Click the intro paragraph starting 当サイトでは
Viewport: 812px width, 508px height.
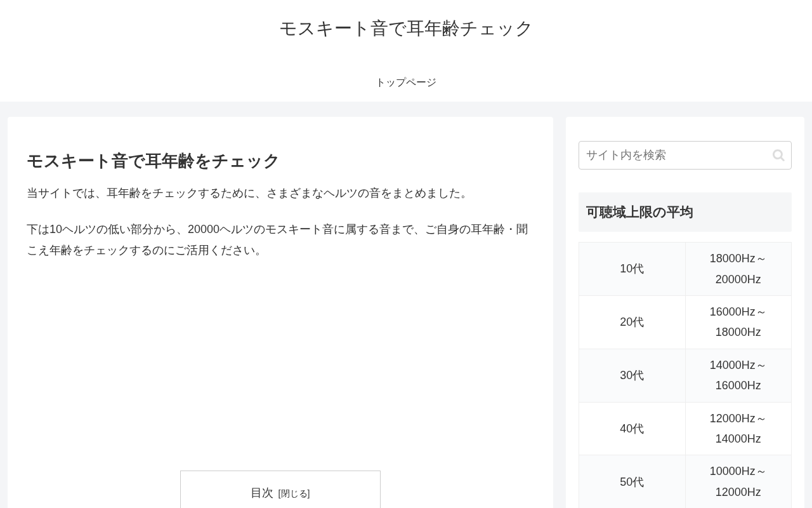[x=249, y=193]
